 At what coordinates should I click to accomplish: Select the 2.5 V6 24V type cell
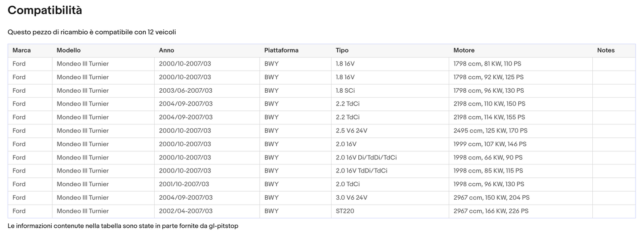351,131
